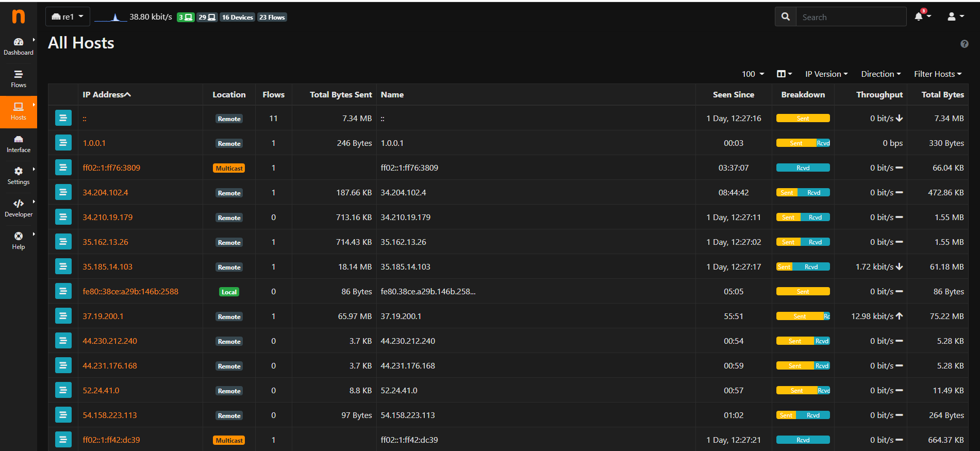
Task: Open the IP Version filter dropdown
Action: [x=826, y=74]
